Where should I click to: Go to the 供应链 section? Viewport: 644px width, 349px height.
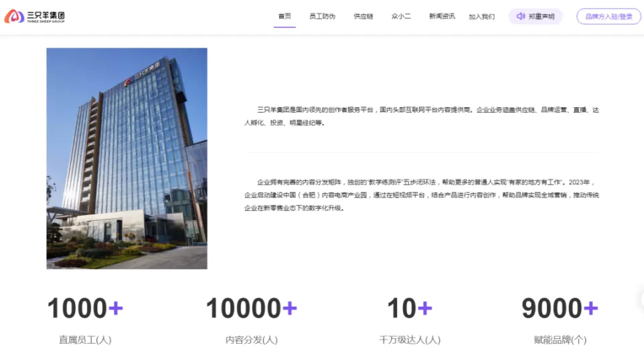[x=364, y=16]
